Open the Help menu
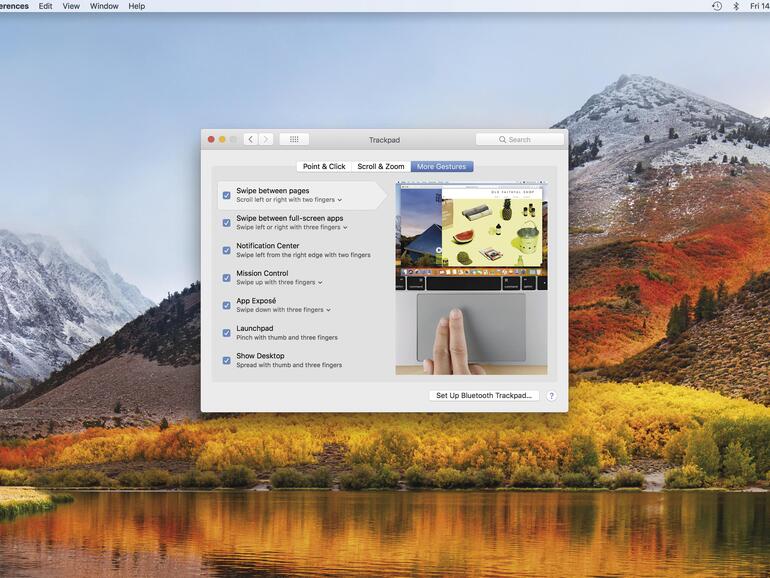770x578 pixels. click(137, 6)
